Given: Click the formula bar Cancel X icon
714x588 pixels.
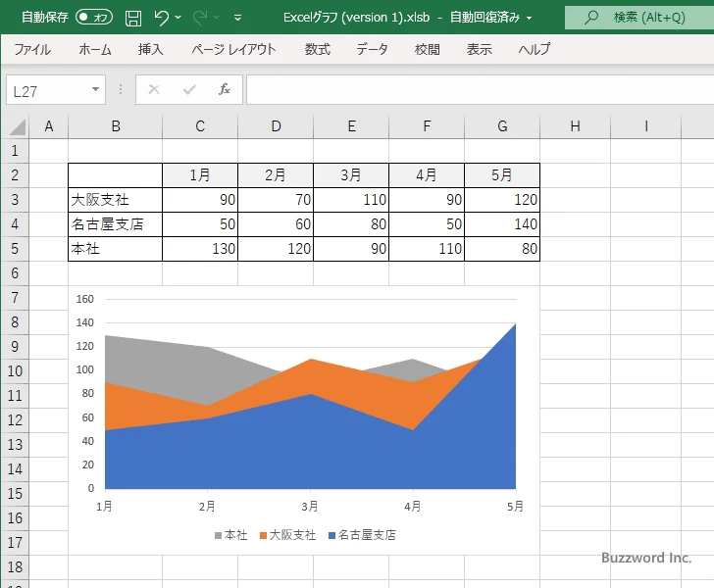Looking at the screenshot, I should click(154, 89).
